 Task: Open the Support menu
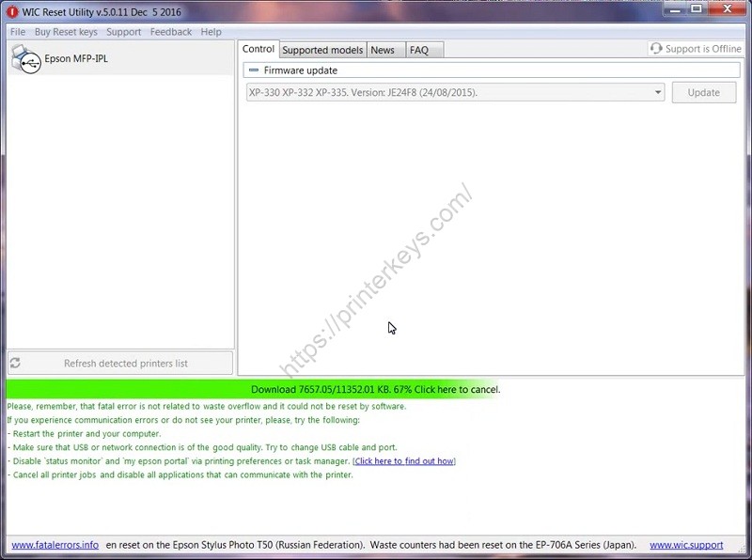point(124,32)
